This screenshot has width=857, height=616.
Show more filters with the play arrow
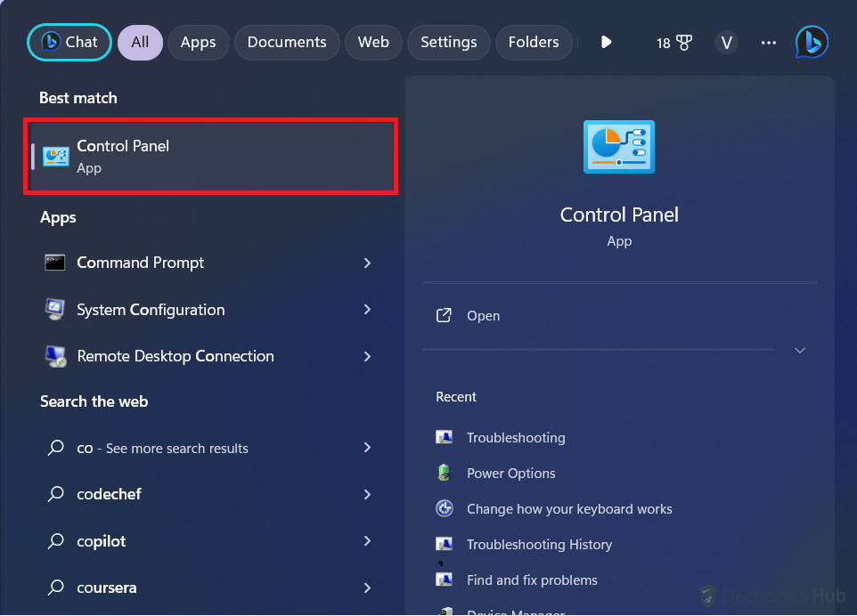(x=606, y=42)
